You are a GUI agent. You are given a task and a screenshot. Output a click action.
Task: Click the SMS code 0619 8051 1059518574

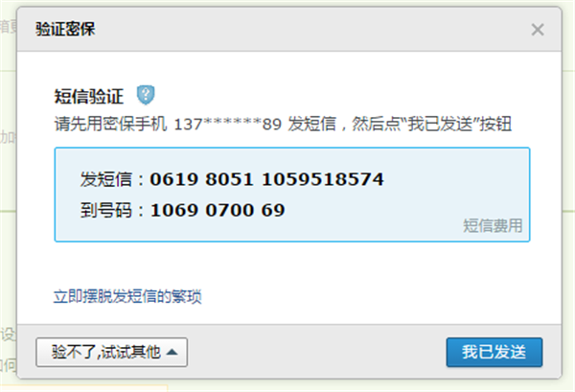click(266, 179)
